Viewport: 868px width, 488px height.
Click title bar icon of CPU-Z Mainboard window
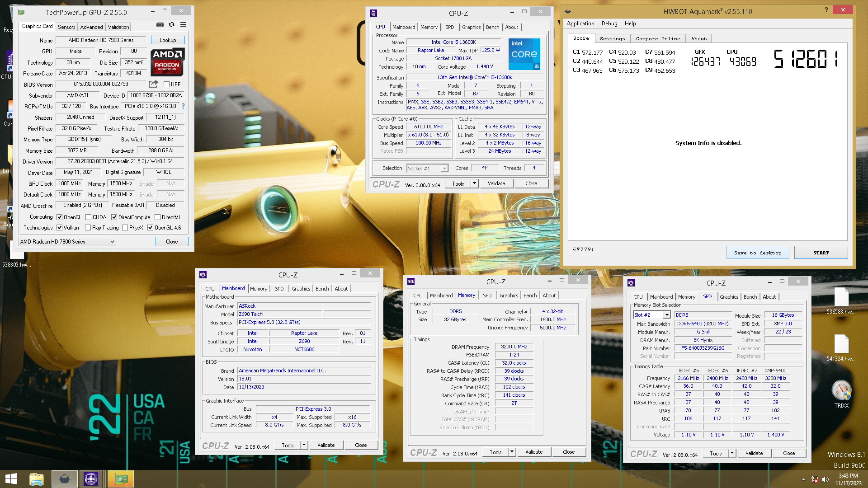(203, 275)
